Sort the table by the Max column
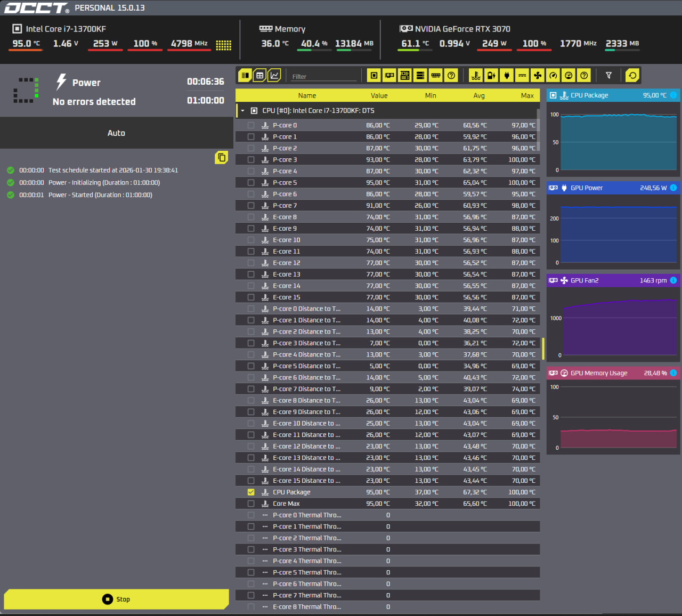 (x=527, y=96)
